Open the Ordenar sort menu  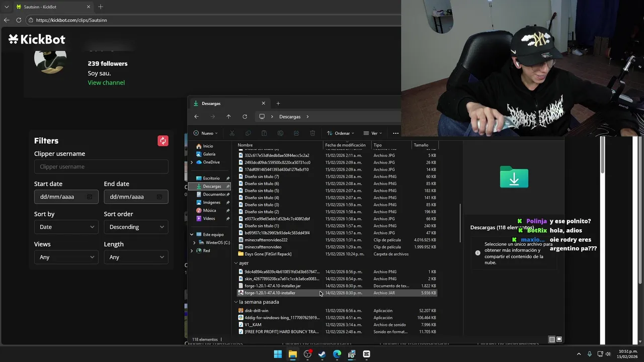click(340, 133)
